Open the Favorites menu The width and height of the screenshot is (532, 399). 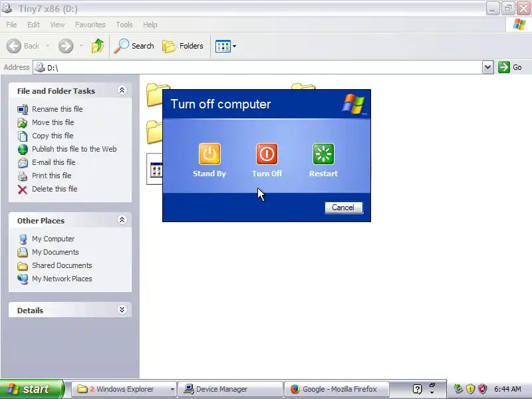(x=90, y=25)
